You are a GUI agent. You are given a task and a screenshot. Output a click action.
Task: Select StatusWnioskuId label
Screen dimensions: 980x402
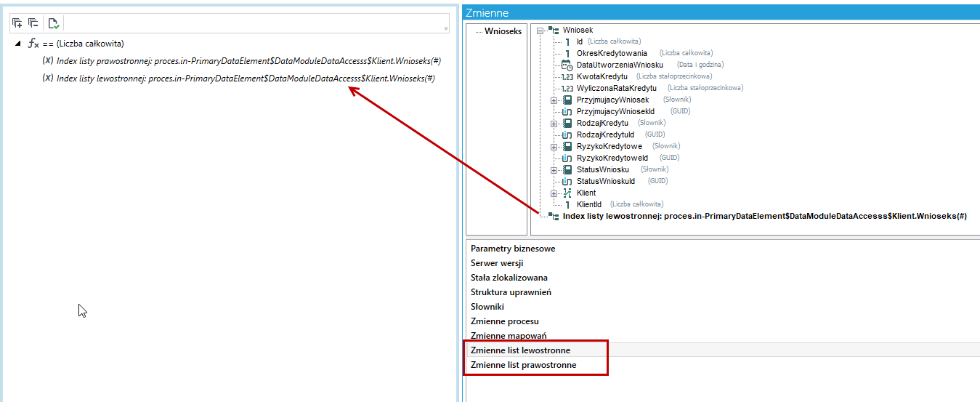coord(606,181)
